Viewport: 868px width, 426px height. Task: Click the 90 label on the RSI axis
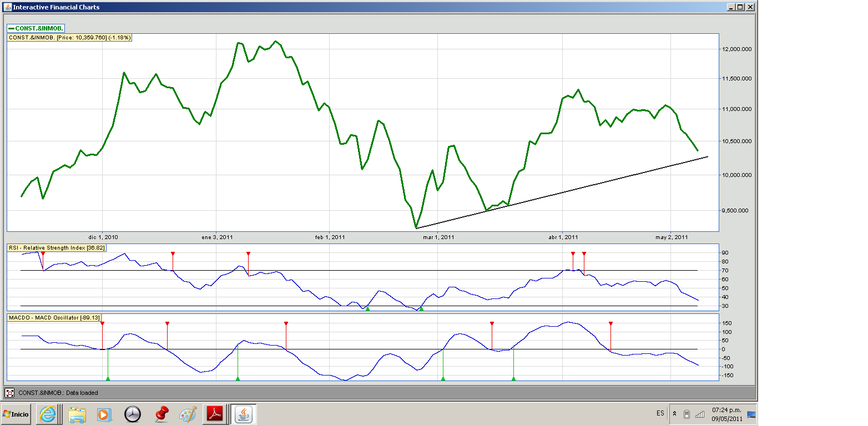tap(725, 253)
